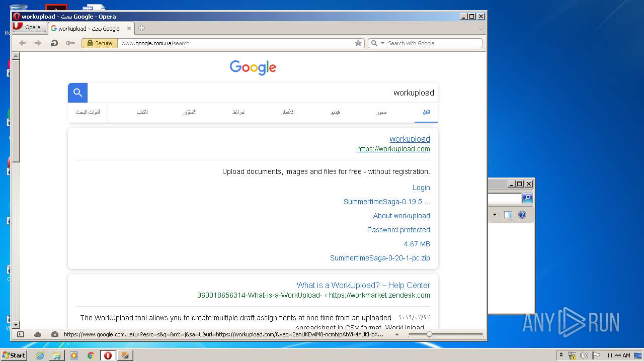Screen dimensions: 644x362
Task: Switch to the صور images tab
Action: pos(381,112)
